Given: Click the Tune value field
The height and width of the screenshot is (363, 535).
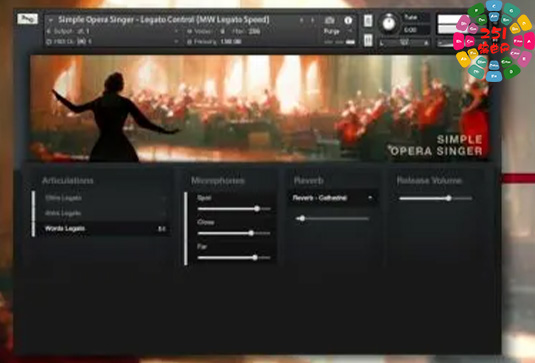Looking at the screenshot, I should (416, 30).
